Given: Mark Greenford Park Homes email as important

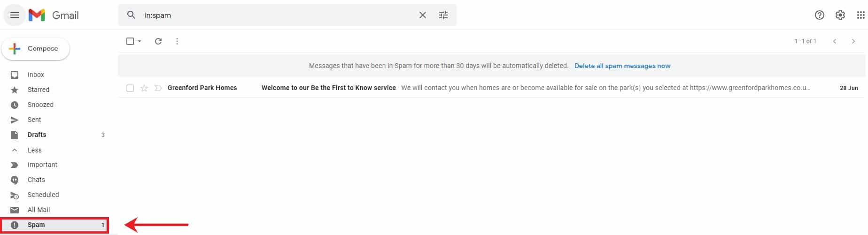Looking at the screenshot, I should [x=158, y=88].
